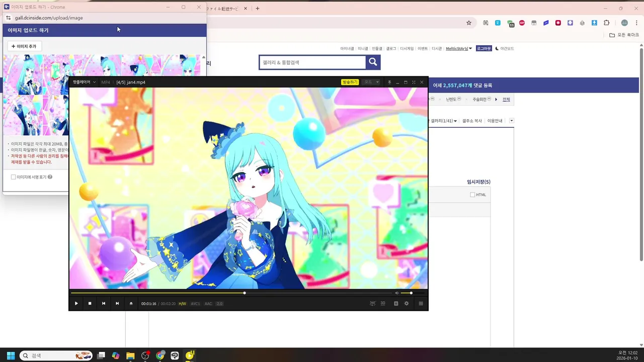Click the AVC1 video codec label
The image size is (644, 362).
(195, 304)
